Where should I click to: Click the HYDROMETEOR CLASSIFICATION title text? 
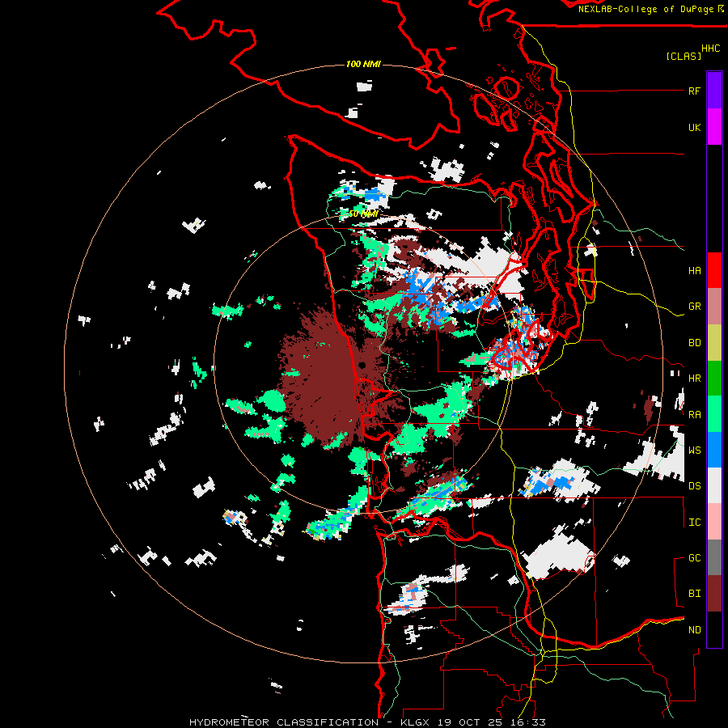[x=284, y=722]
